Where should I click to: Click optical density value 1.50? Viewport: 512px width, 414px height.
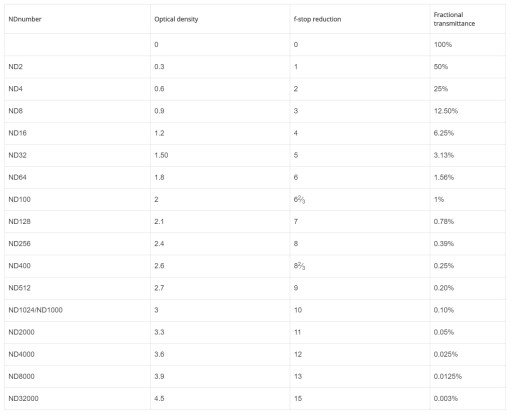(x=161, y=155)
